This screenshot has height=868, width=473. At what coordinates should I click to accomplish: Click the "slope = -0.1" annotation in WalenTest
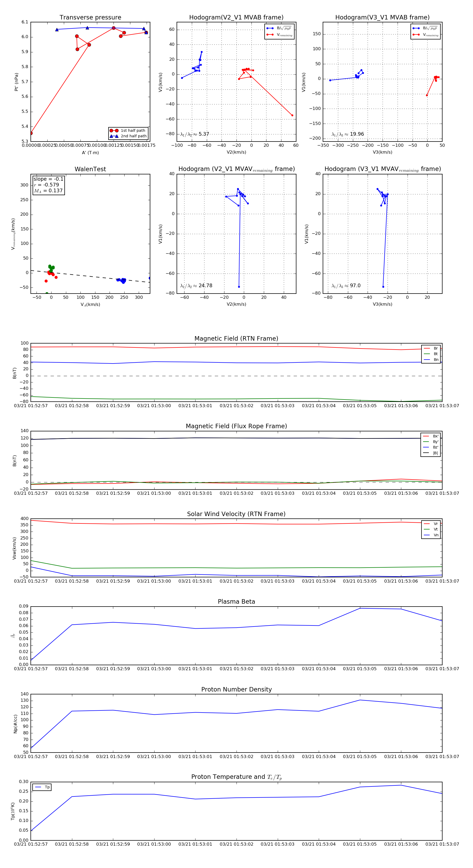tap(48, 179)
